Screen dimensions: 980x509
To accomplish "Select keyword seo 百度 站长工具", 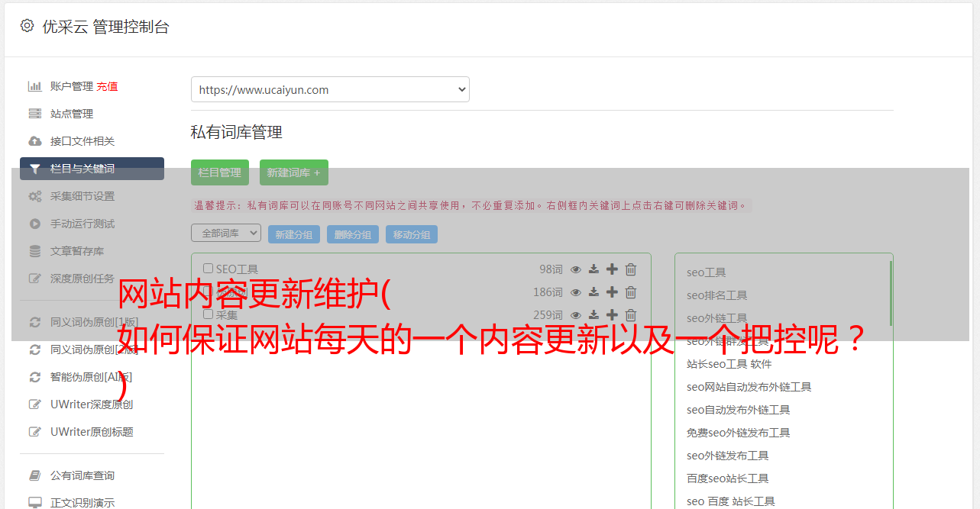I will tap(731, 501).
